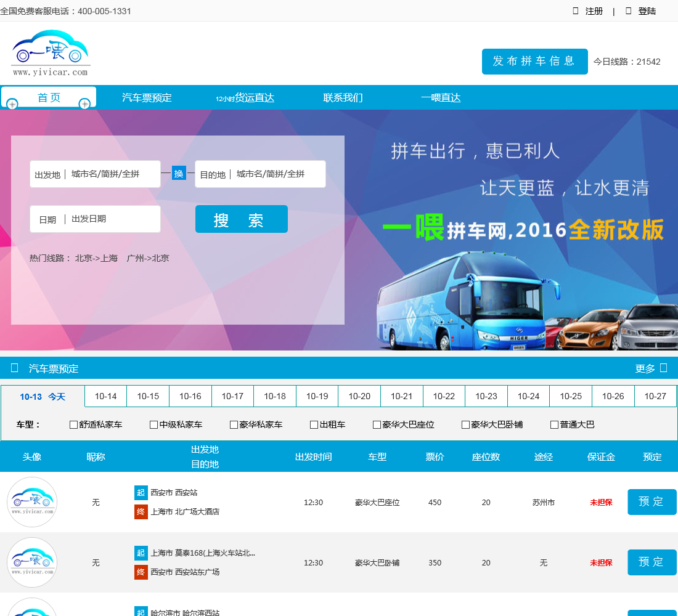
Task: Open the 汽车票预定 navigation item
Action: click(x=147, y=98)
